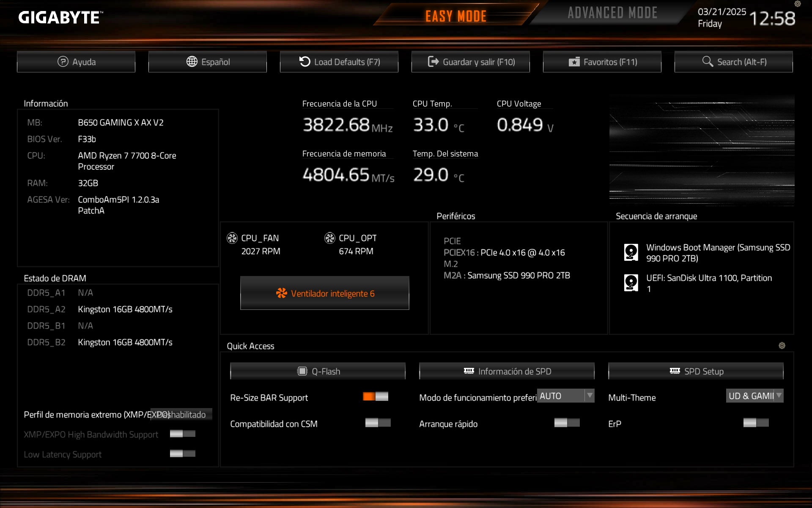
Task: Click the memory icon on SPD Setup
Action: 675,371
